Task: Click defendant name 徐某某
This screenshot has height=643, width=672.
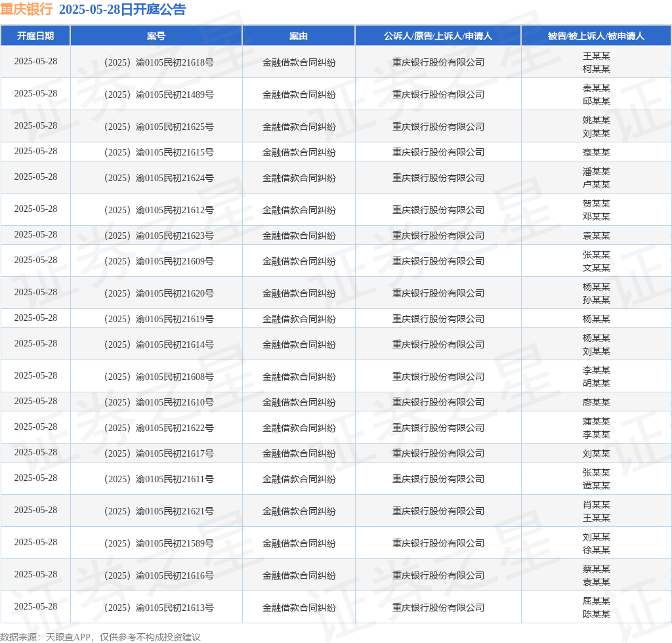Action: pyautogui.click(x=596, y=550)
